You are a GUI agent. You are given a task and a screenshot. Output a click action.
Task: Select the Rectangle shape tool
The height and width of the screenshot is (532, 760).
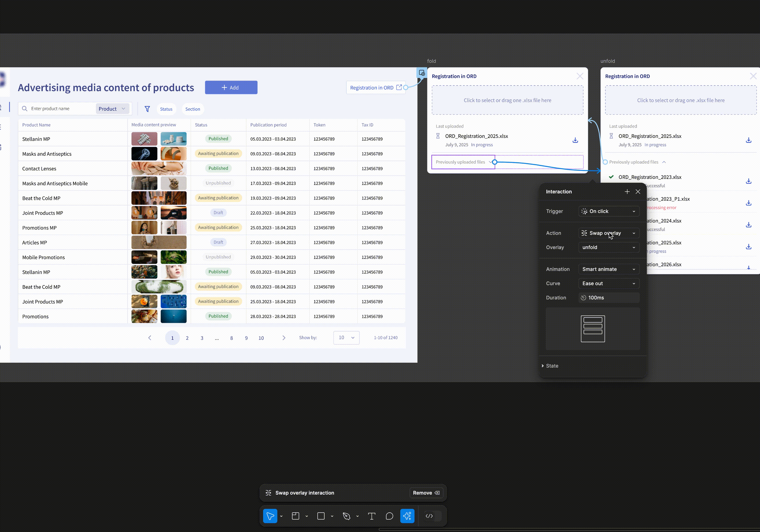[x=321, y=516]
